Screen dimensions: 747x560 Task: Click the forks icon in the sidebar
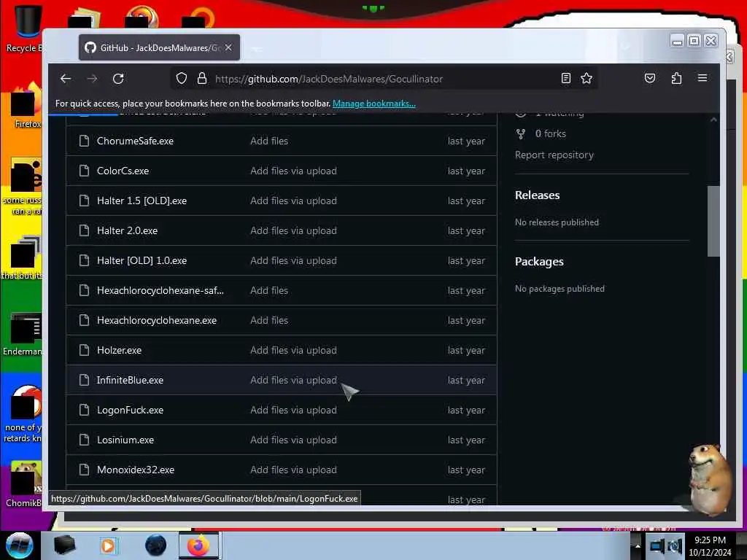coord(521,134)
